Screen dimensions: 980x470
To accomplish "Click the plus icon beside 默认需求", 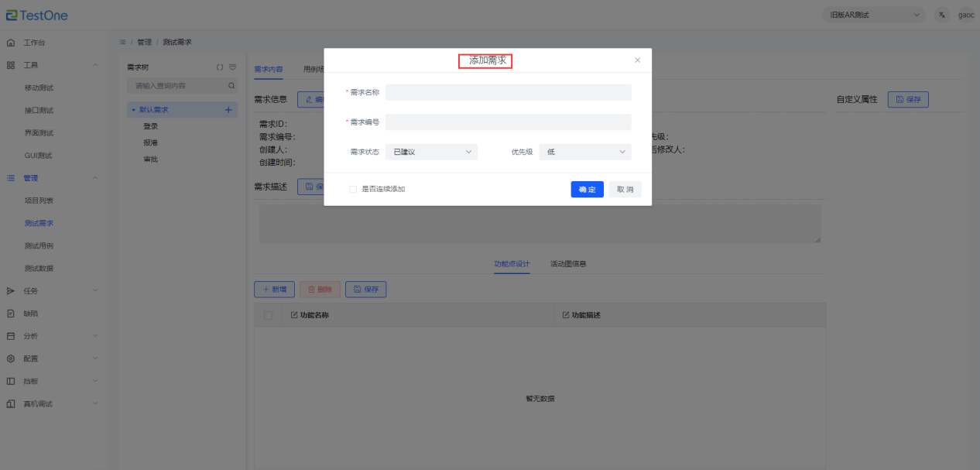I will [x=228, y=110].
